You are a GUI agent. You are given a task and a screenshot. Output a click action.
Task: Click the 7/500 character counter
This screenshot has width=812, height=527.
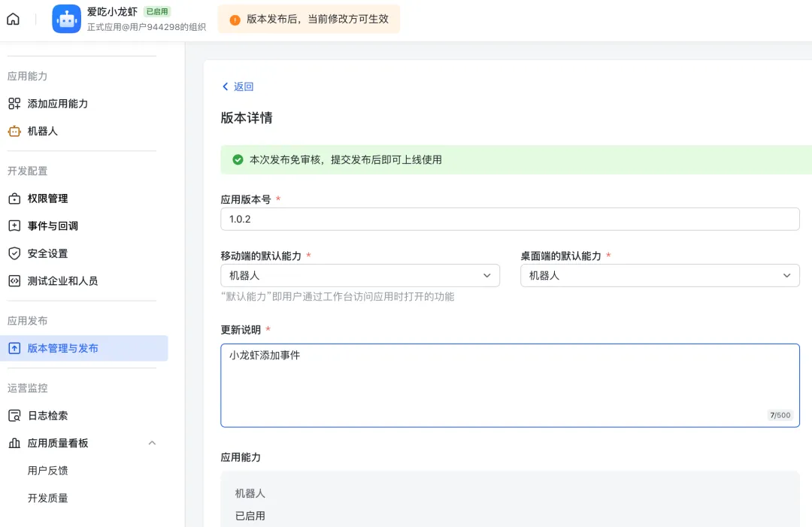[x=780, y=415]
